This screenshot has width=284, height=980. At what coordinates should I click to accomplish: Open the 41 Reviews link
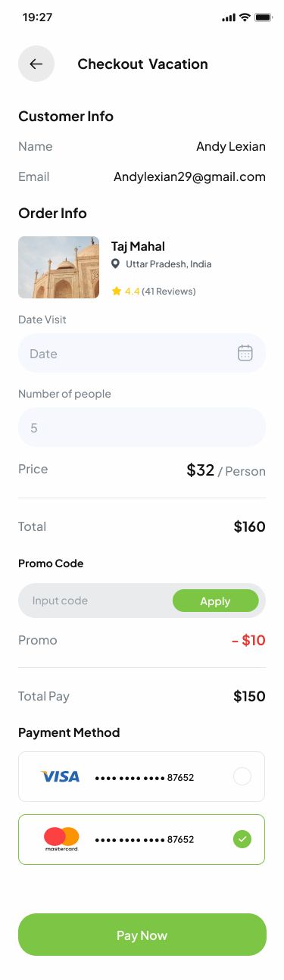pyautogui.click(x=169, y=291)
